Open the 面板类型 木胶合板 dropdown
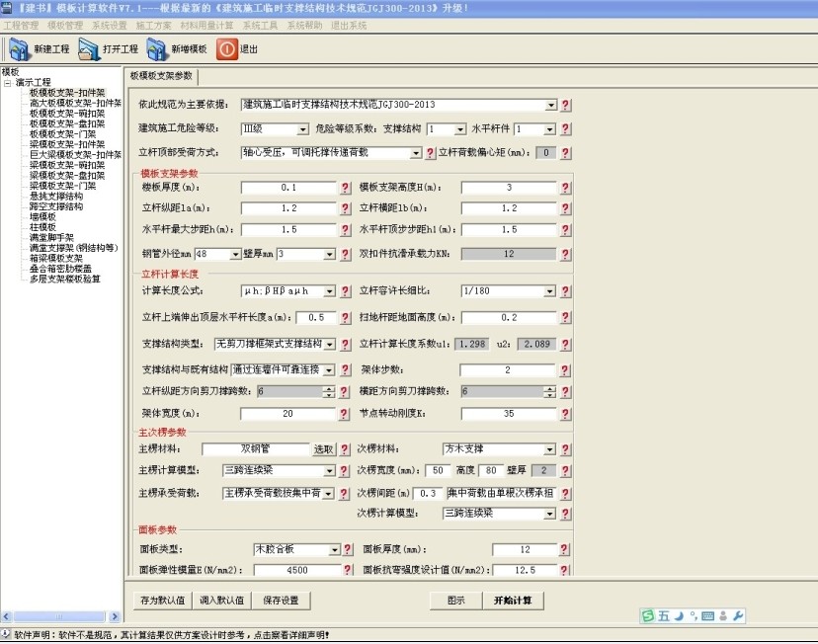818x644 pixels. 334,550
